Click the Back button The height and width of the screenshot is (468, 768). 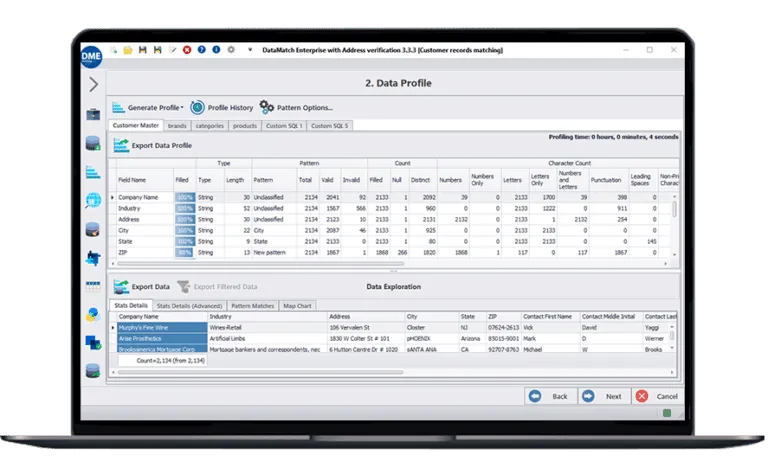pyautogui.click(x=551, y=396)
